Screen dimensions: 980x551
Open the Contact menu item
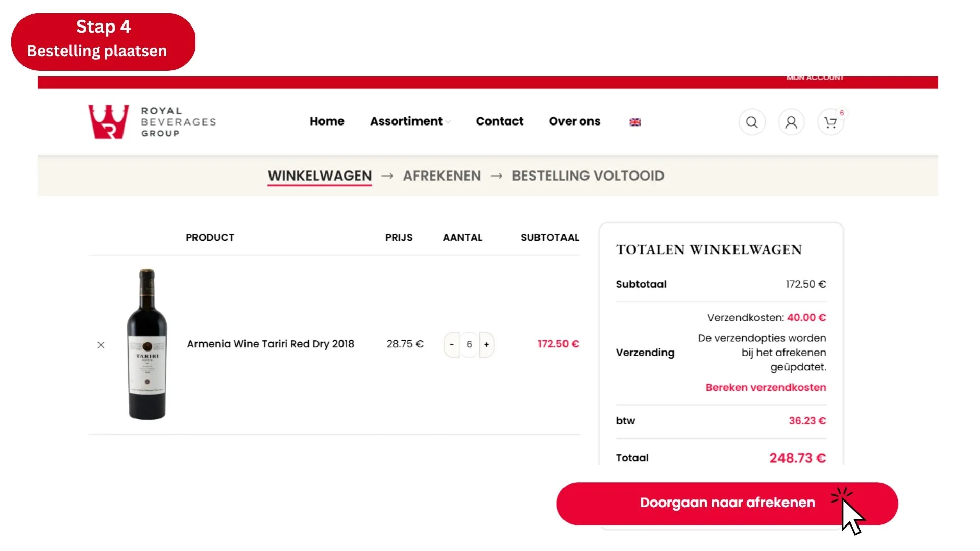[x=499, y=121]
